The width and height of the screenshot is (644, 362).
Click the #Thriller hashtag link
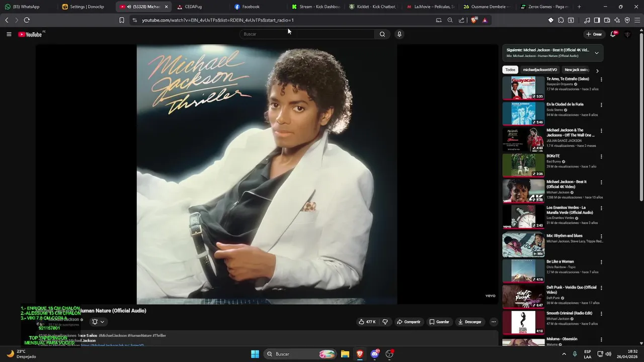tap(159, 335)
